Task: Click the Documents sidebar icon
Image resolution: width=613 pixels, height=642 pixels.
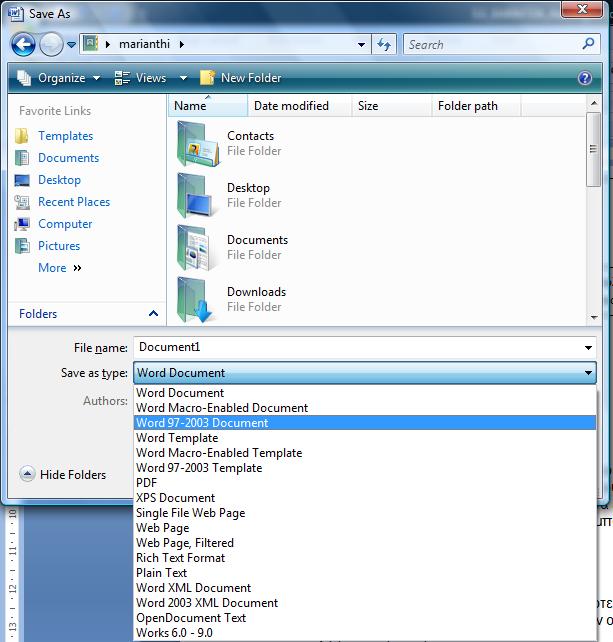Action: pos(22,158)
